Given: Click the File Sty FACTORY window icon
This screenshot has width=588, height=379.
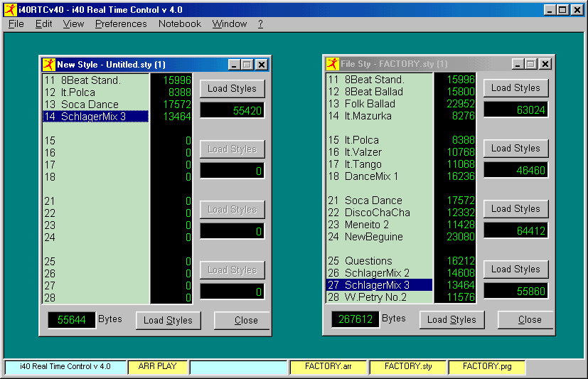Looking at the screenshot, I should pyautogui.click(x=333, y=64).
